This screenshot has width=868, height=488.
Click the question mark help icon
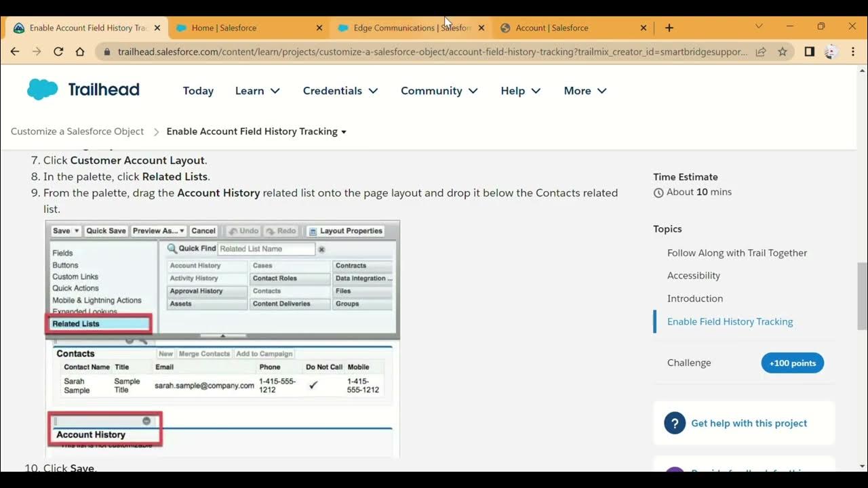tap(674, 423)
